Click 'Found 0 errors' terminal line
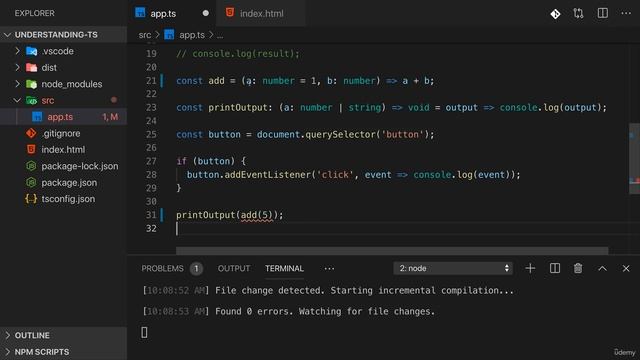Viewport: 640px width, 360px height. point(288,311)
